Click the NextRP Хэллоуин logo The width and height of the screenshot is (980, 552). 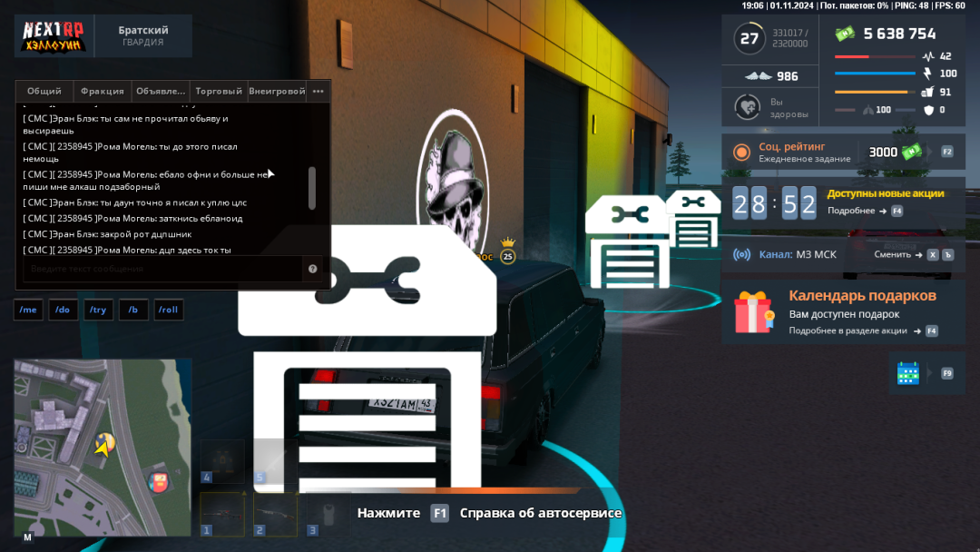(54, 36)
